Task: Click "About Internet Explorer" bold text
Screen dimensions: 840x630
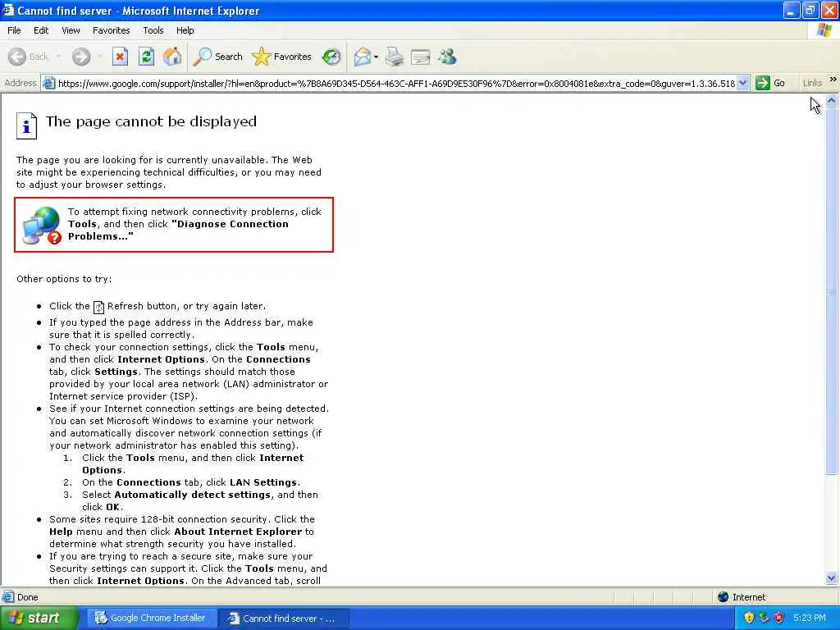Action: (238, 532)
